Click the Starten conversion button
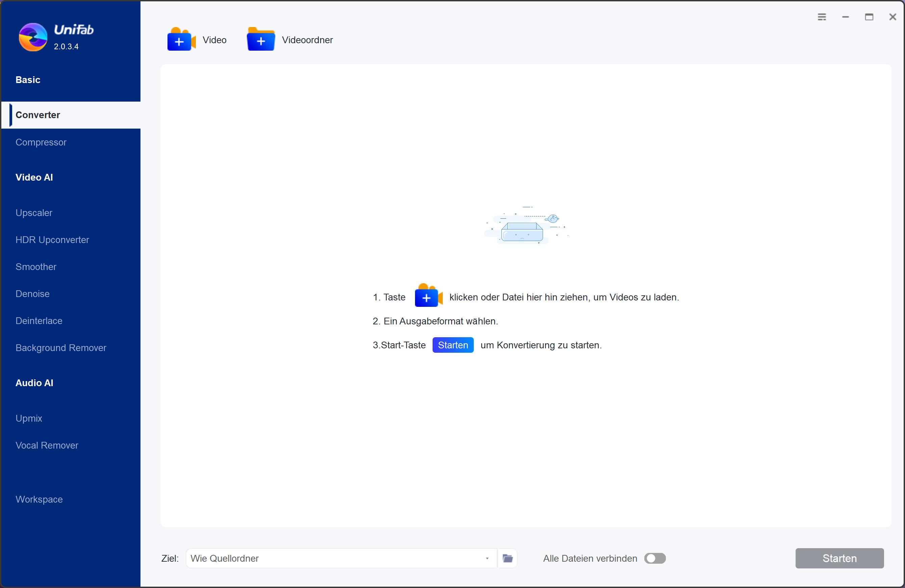The height and width of the screenshot is (588, 905). [x=839, y=558]
